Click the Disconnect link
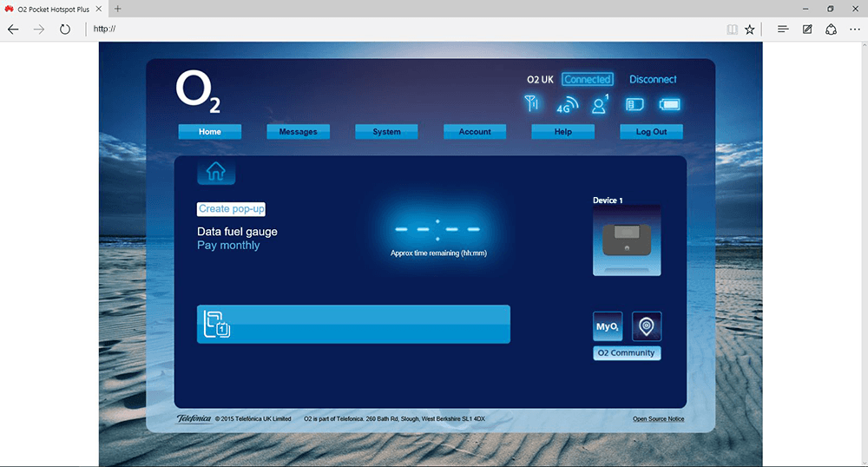The width and height of the screenshot is (868, 467). (x=653, y=79)
